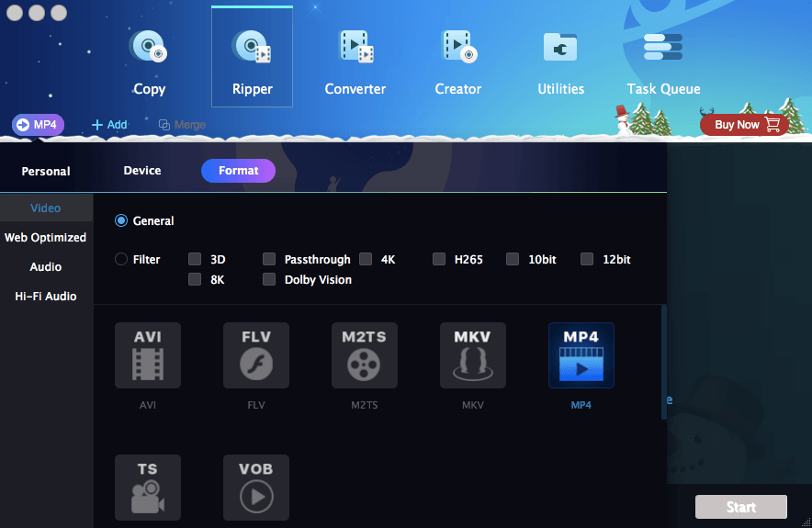Select the TS format icon
The height and width of the screenshot is (528, 812).
coord(148,488)
